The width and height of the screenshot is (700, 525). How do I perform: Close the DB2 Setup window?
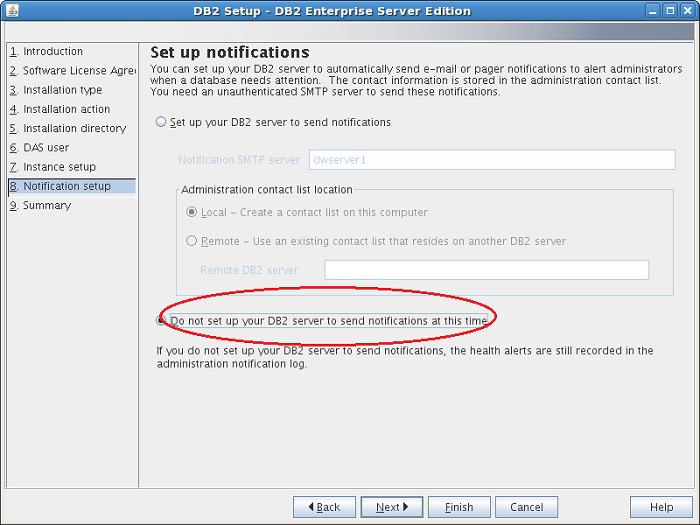click(688, 11)
